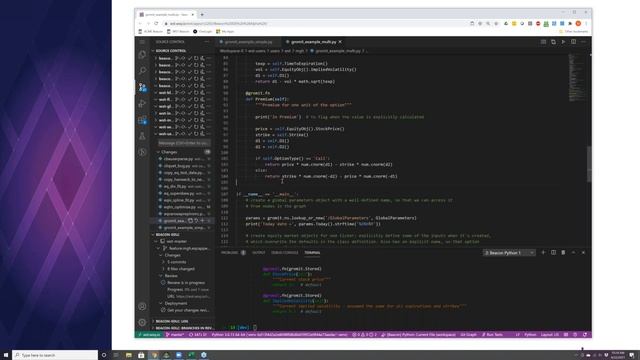The height and width of the screenshot is (360, 640).
Task: Click the commit Message input box
Action: pyautogui.click(x=184, y=143)
